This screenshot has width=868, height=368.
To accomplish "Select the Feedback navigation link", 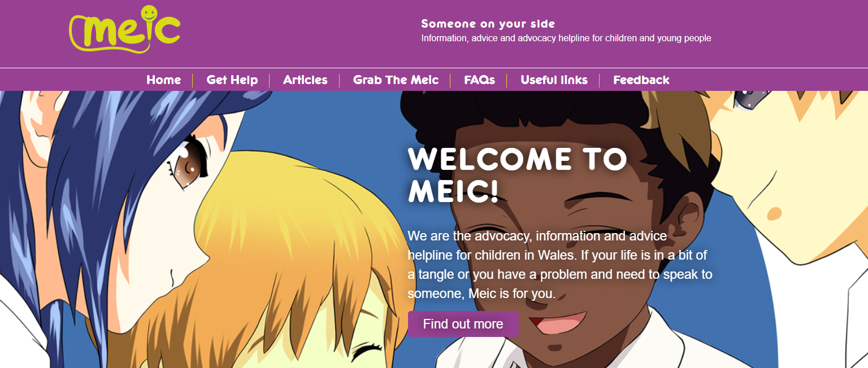I will coord(641,80).
